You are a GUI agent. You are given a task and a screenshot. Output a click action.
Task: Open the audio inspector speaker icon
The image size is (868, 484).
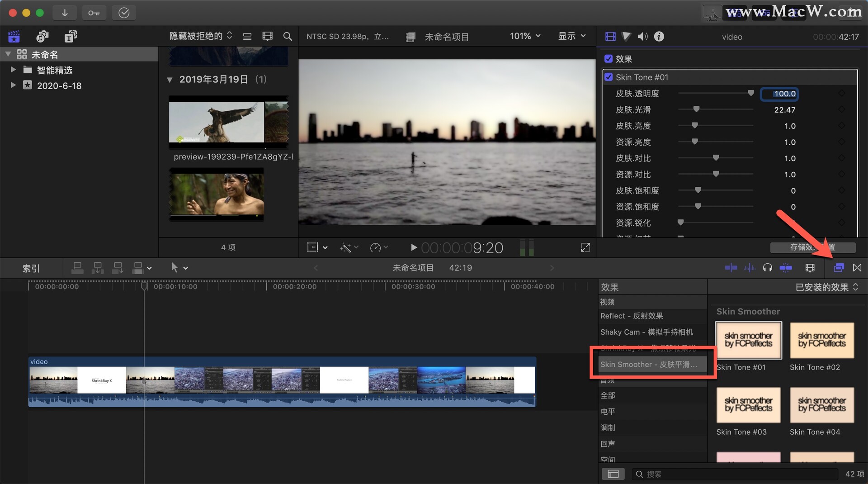click(x=642, y=36)
